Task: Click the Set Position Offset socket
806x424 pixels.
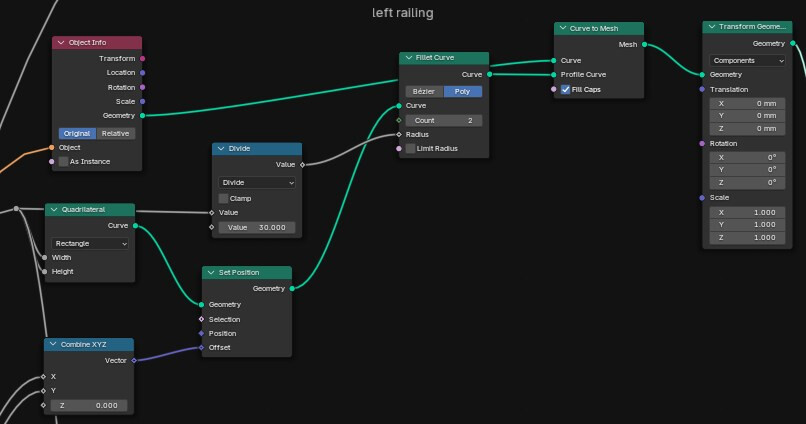Action: (202, 348)
